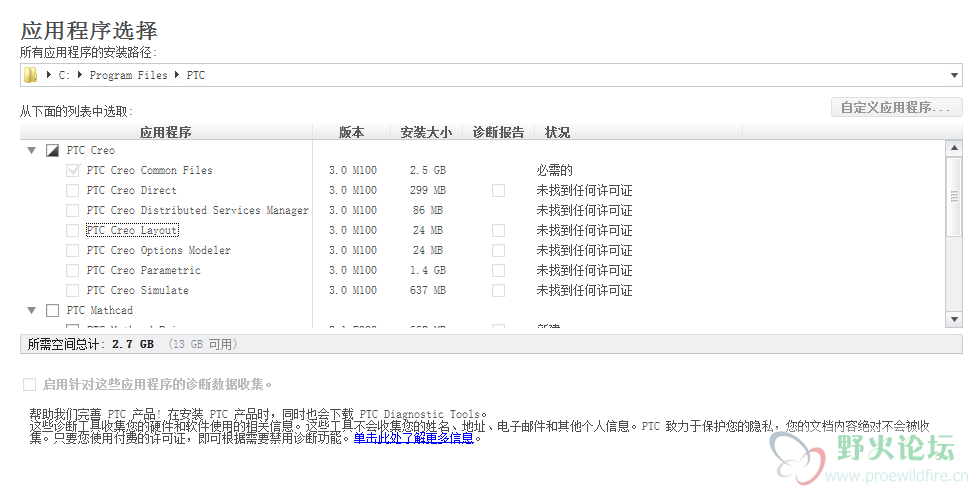The height and width of the screenshot is (494, 978).
Task: Click the 1.4 GB size value
Action: pyautogui.click(x=428, y=270)
